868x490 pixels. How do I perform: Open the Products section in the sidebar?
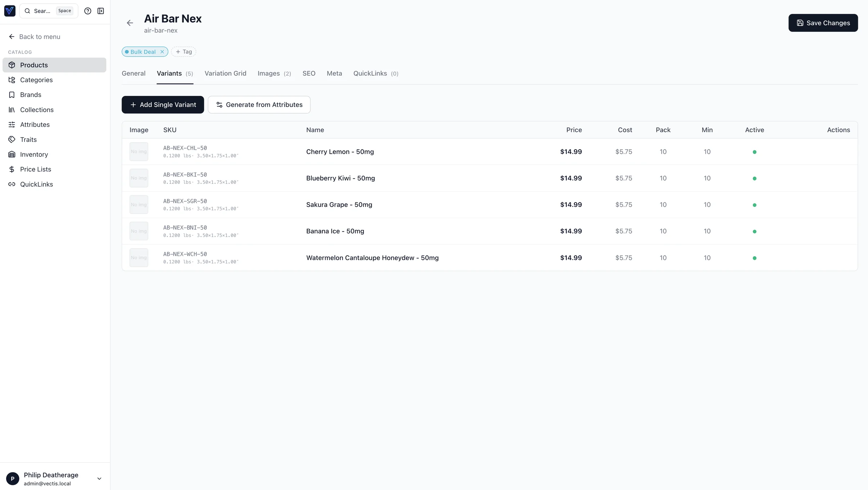(34, 65)
